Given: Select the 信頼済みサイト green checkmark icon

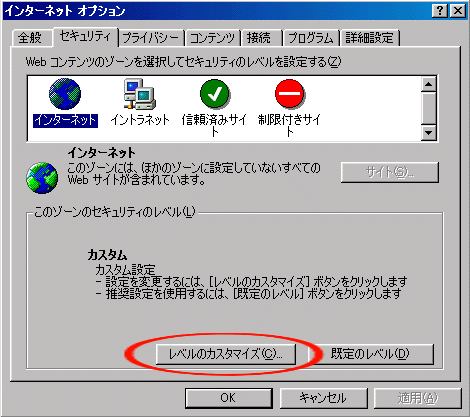Looking at the screenshot, I should pyautogui.click(x=214, y=94).
